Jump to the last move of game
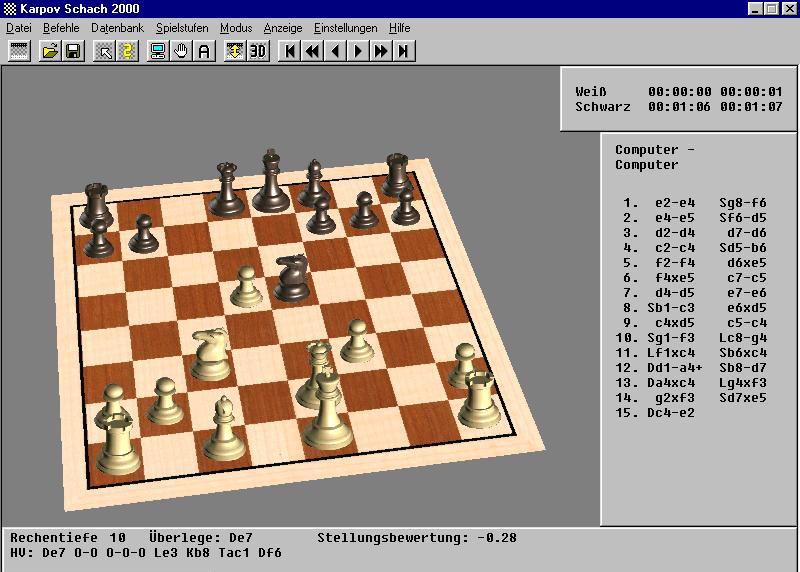Screen dimensions: 800x572 tap(404, 50)
